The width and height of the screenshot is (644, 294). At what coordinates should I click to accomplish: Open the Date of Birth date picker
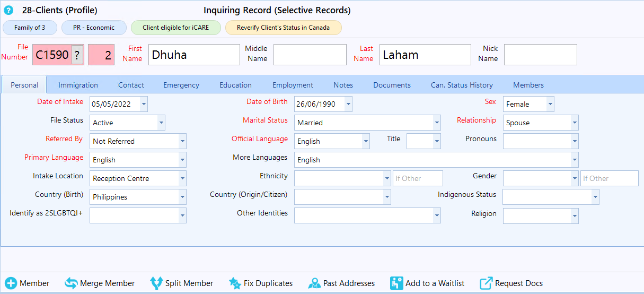tap(348, 104)
